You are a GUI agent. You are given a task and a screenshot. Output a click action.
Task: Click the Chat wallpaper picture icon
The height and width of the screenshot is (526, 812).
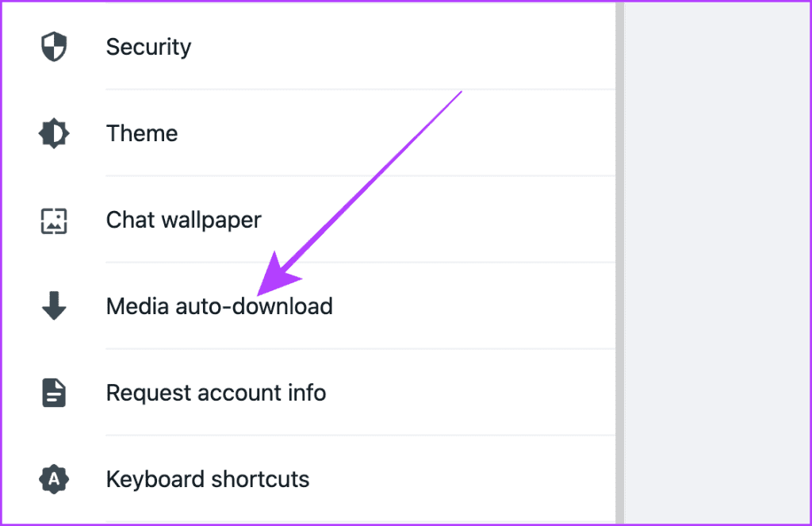click(53, 220)
